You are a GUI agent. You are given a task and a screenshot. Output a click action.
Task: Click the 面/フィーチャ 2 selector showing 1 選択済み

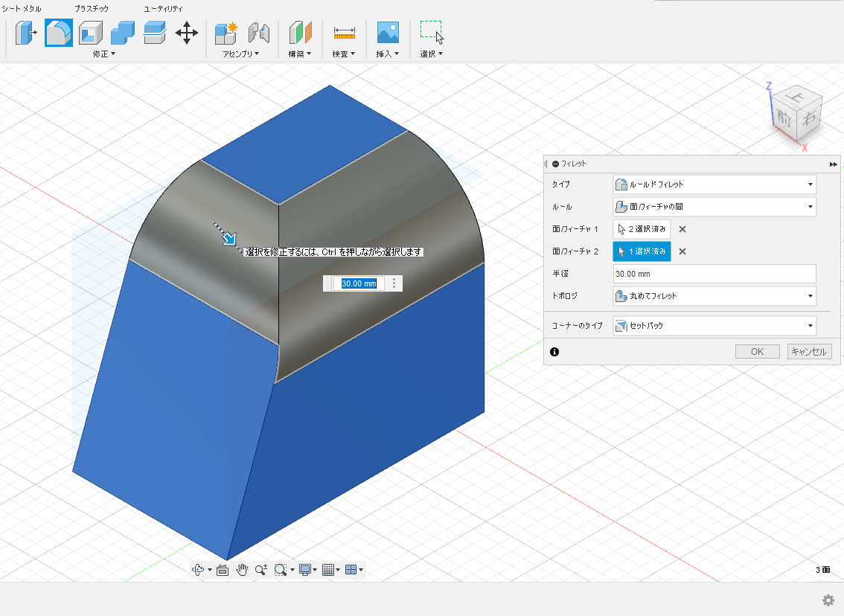(642, 251)
